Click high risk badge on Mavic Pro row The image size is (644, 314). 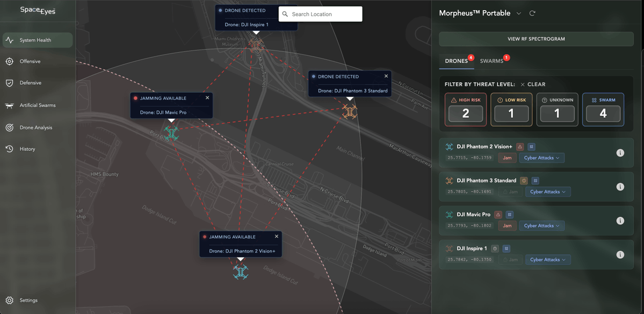pyautogui.click(x=498, y=215)
